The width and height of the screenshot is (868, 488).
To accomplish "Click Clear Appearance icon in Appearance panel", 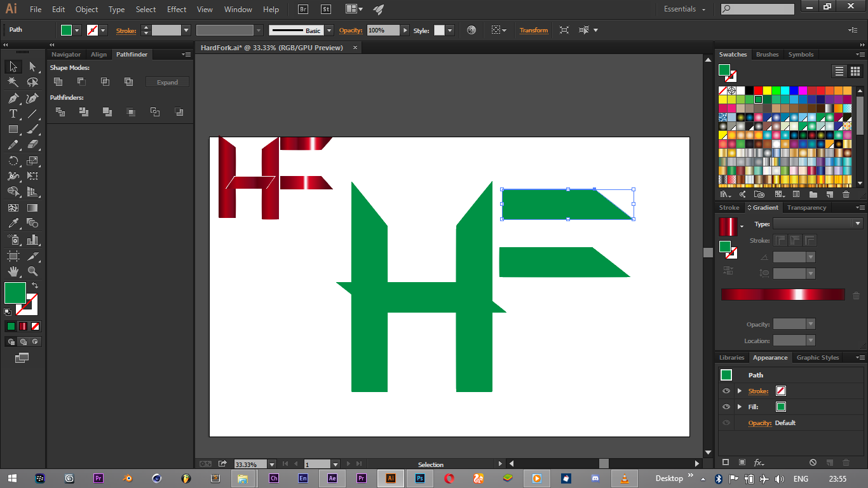I will tap(813, 463).
